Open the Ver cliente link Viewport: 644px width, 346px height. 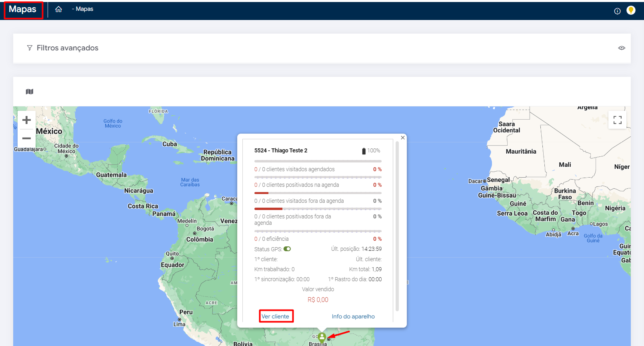275,316
